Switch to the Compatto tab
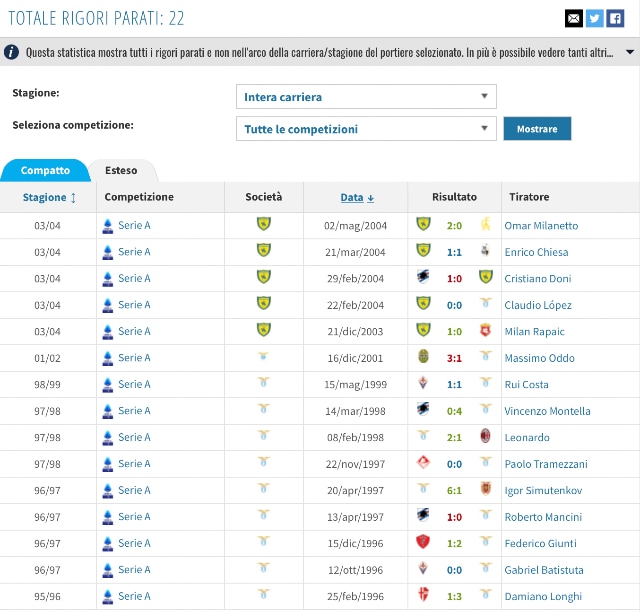 tap(45, 170)
